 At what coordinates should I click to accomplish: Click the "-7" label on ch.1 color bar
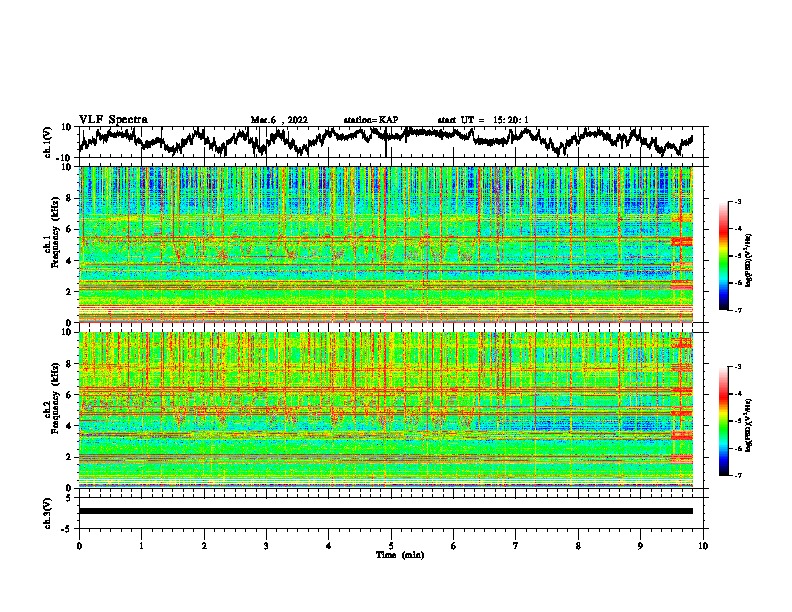[x=738, y=310]
